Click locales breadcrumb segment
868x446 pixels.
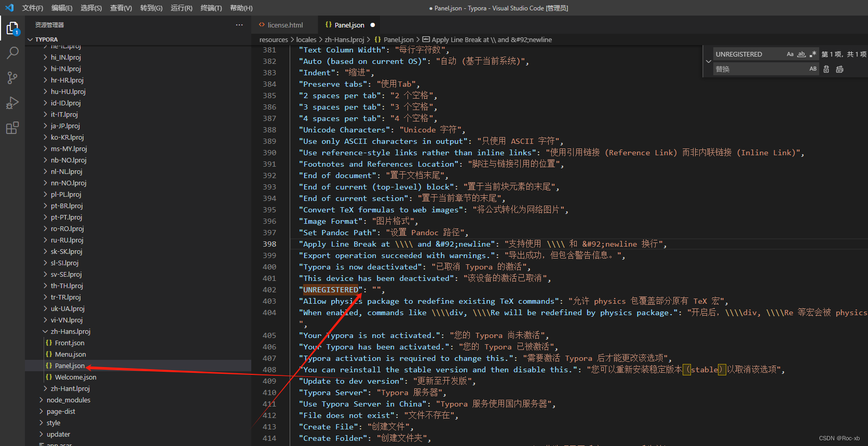[306, 39]
